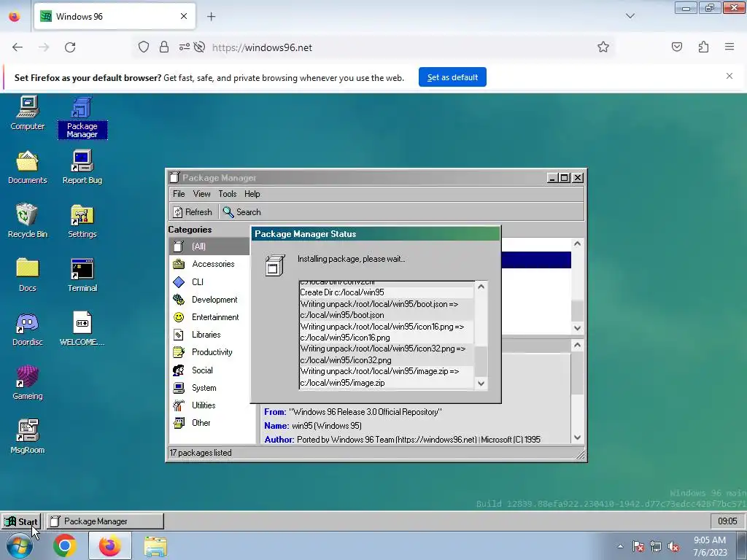747x560 pixels.
Task: Select the (All) category
Action: (x=209, y=246)
